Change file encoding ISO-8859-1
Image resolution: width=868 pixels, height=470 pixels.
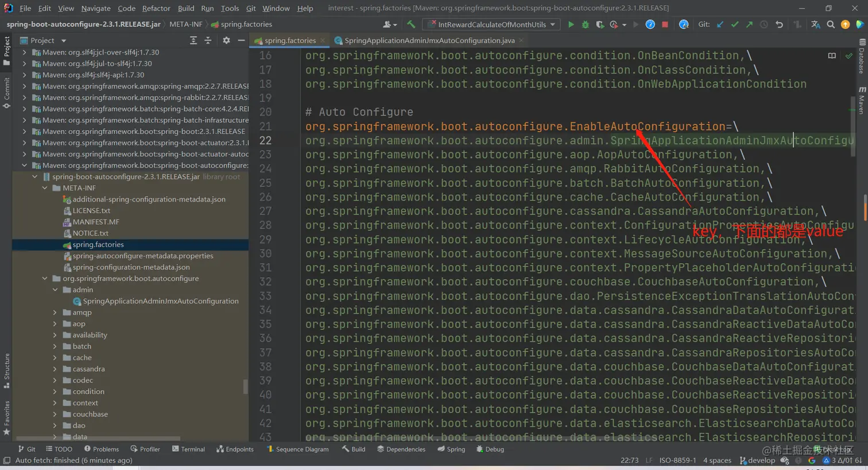[677, 460]
